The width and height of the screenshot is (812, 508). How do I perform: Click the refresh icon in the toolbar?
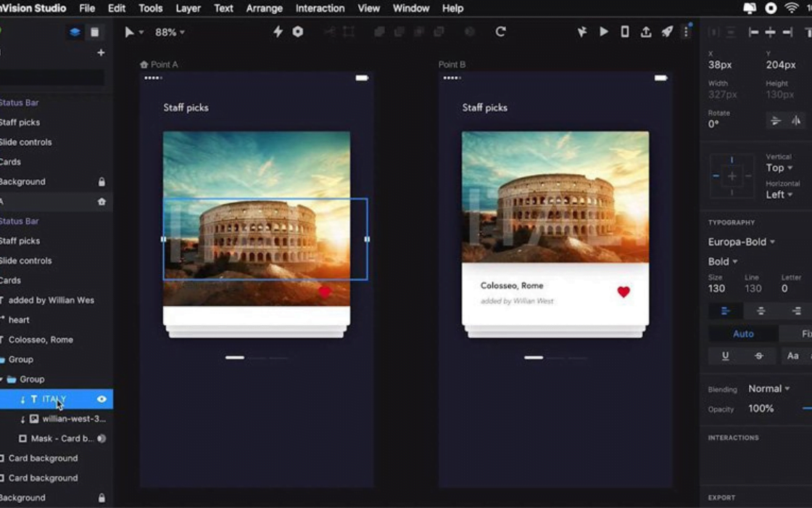pos(501,31)
